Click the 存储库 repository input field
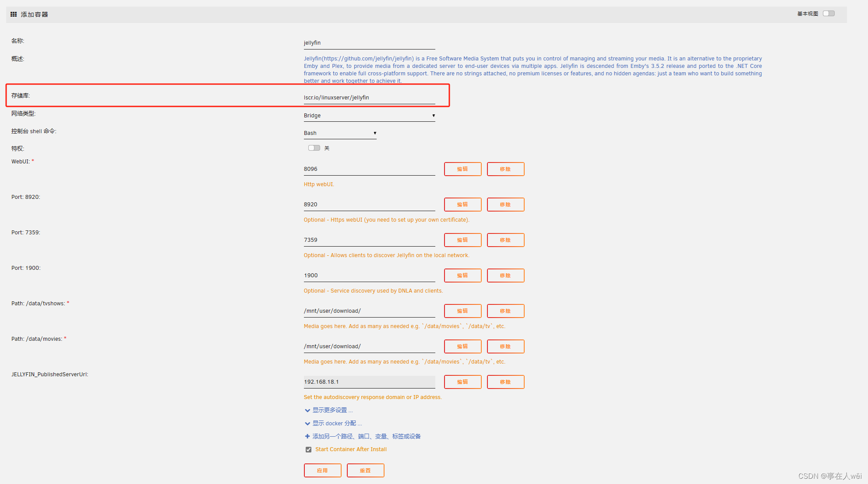Viewport: 868px width, 484px height. coord(369,98)
